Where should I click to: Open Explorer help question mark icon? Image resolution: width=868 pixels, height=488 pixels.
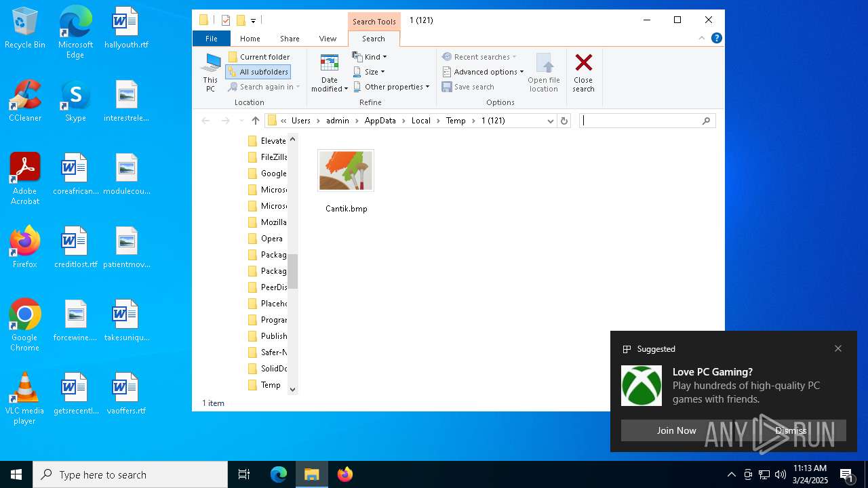tap(716, 39)
